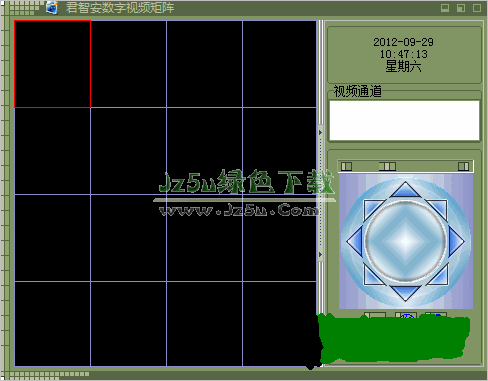Image resolution: width=488 pixels, height=381 pixels.
Task: Select video cell in row 1, column 2
Action: pos(128,64)
